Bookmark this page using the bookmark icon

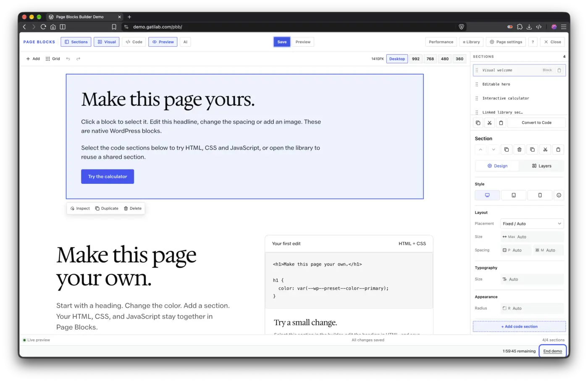click(x=114, y=27)
